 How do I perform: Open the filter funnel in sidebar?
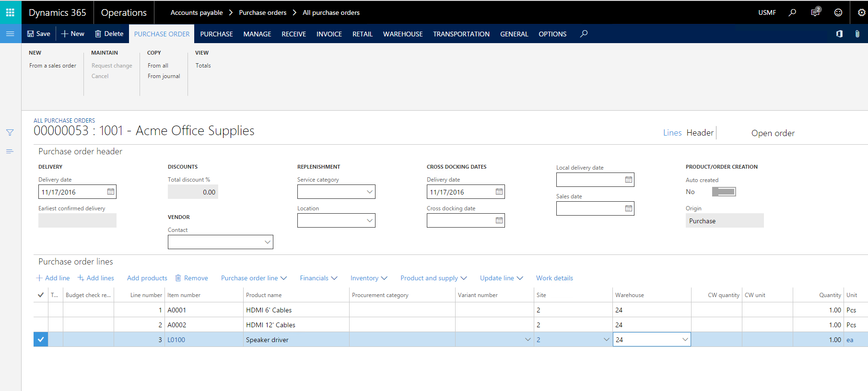pos(10,133)
